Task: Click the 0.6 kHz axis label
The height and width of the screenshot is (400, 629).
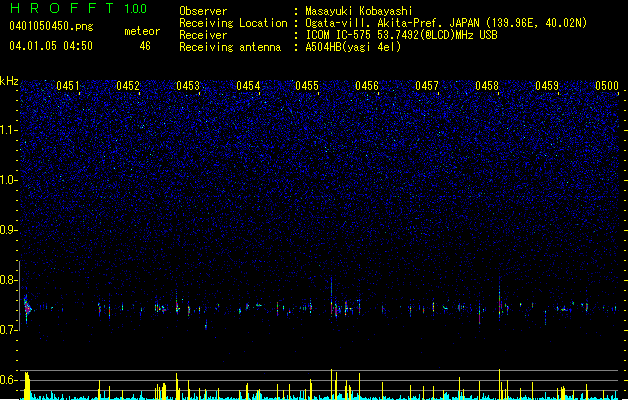Action: pos(9,380)
